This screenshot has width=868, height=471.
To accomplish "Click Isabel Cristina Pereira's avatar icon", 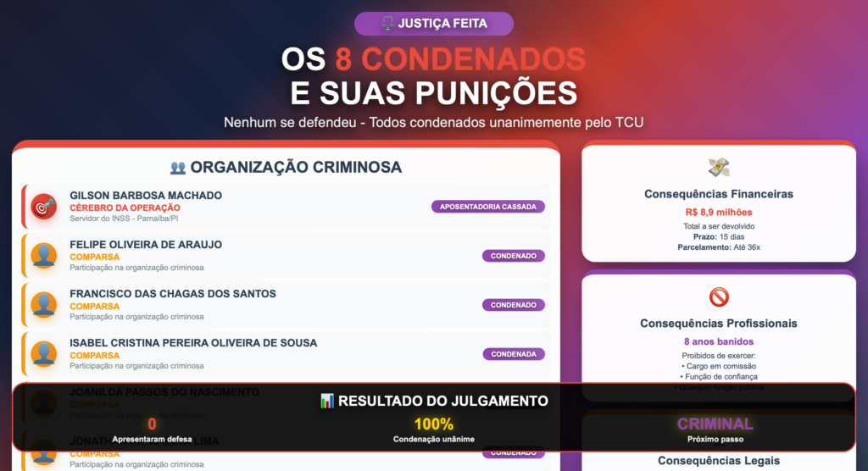I will click(x=44, y=354).
